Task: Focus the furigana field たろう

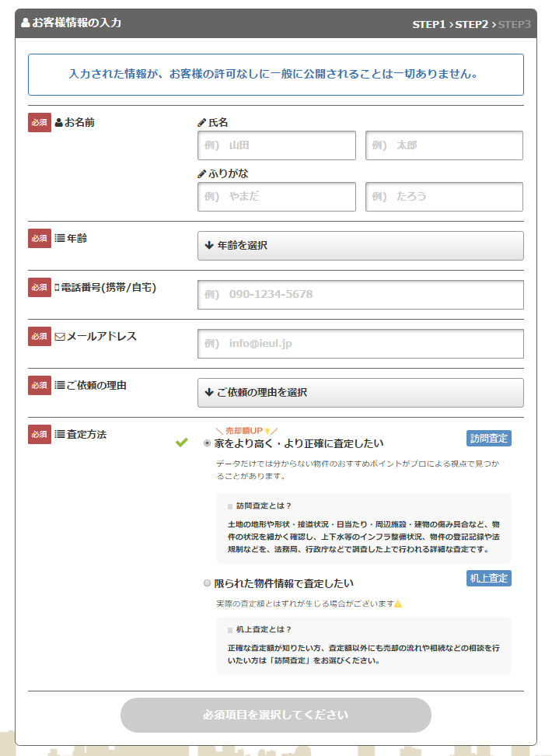Action: coord(444,197)
